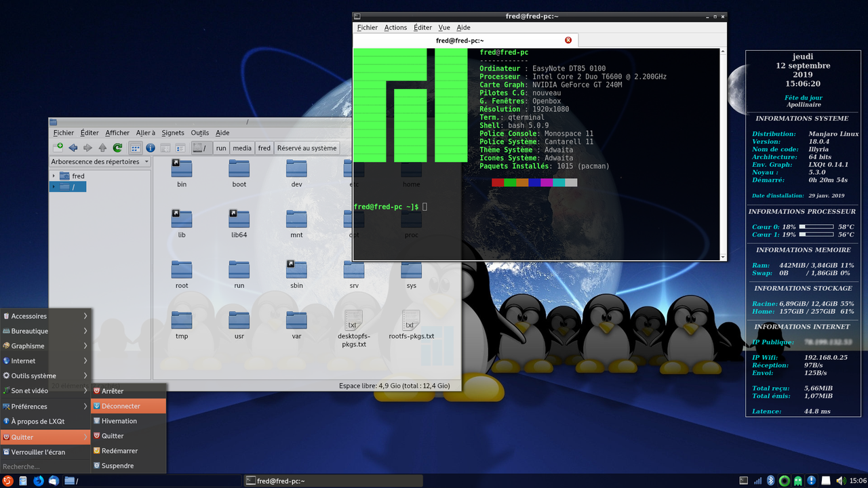Viewport: 868px width, 488px height.
Task: Expand the 'Accessoires' menu category
Action: [x=45, y=316]
